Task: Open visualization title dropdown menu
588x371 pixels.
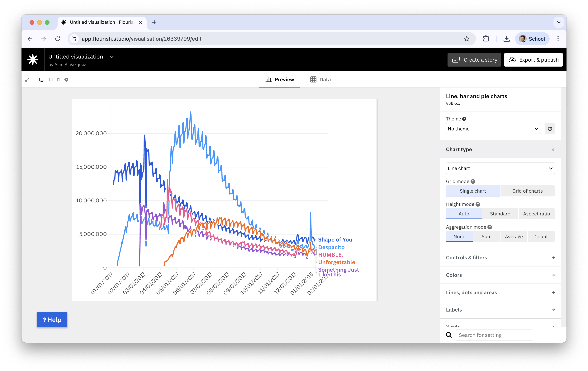Action: click(112, 57)
